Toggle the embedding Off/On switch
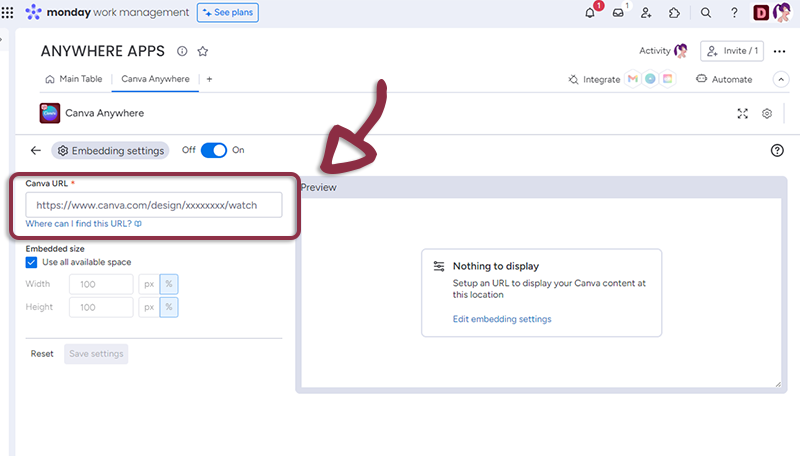The image size is (800, 456). pos(214,150)
